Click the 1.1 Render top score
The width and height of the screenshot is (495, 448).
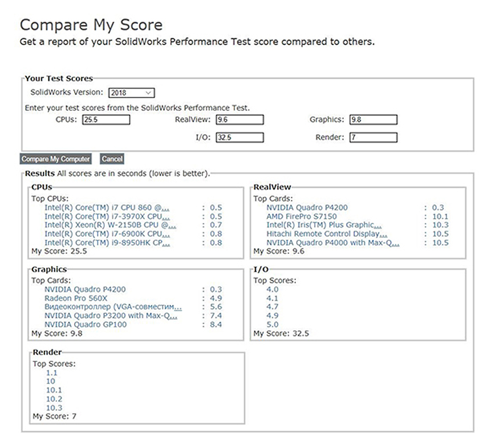pyautogui.click(x=52, y=373)
